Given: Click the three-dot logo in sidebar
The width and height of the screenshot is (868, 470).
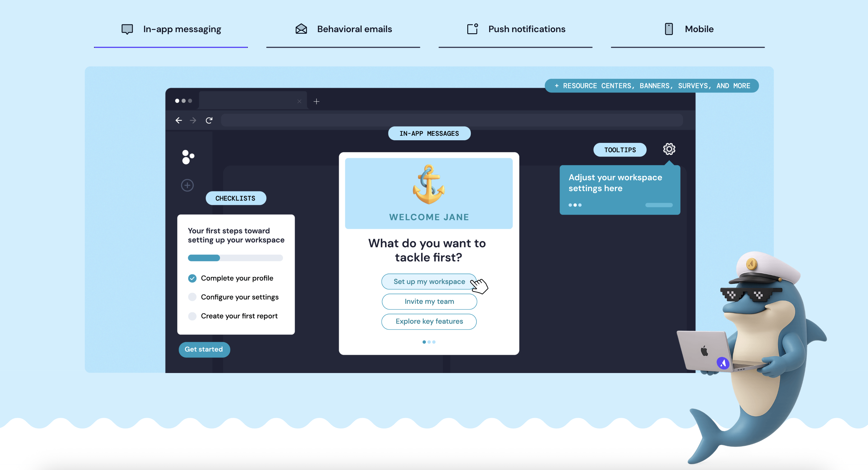Looking at the screenshot, I should [x=188, y=157].
